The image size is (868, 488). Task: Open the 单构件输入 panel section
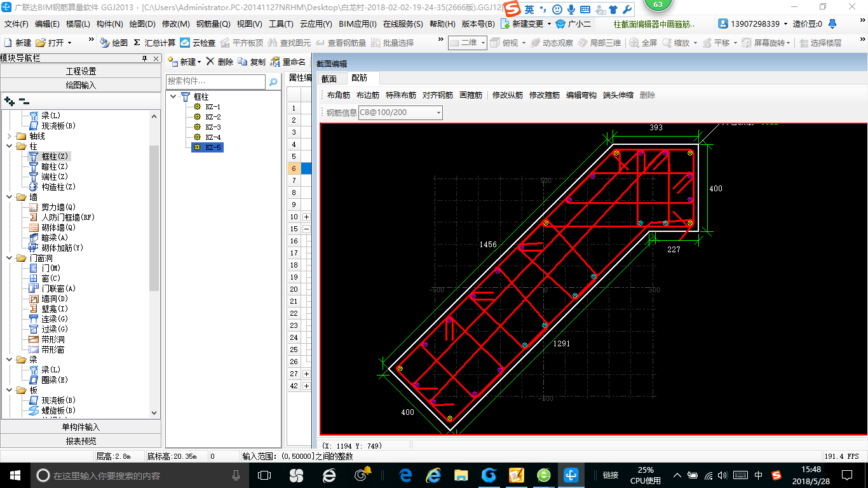click(x=81, y=427)
